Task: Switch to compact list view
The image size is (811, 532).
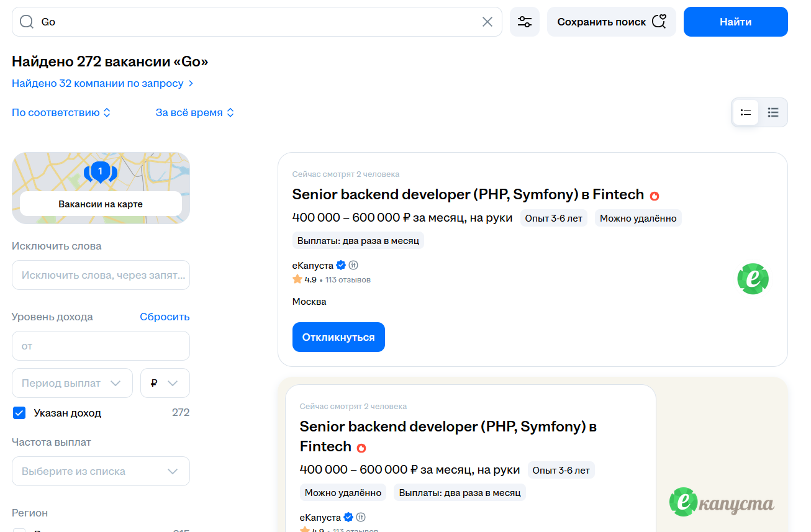Action: tap(772, 112)
